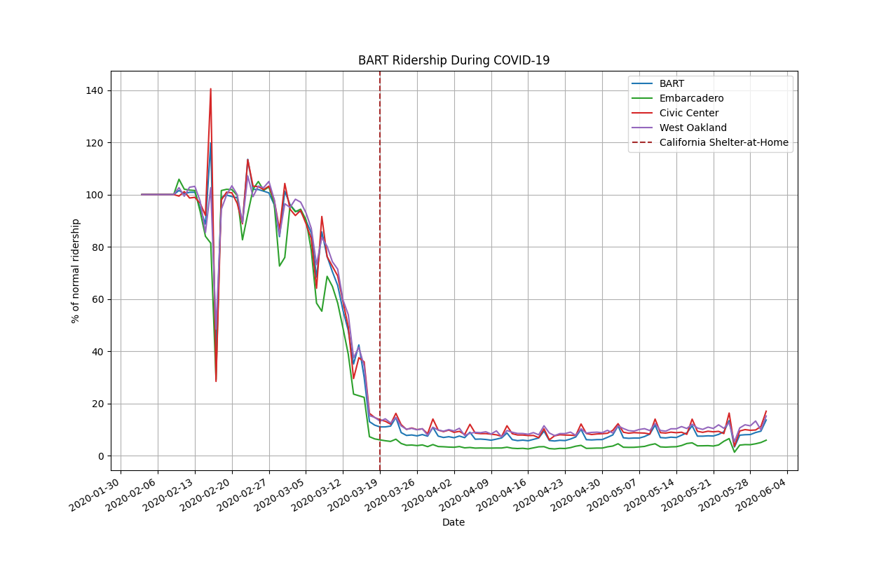Click the blue BART line sample in legend
886x588 pixels.
[643, 83]
